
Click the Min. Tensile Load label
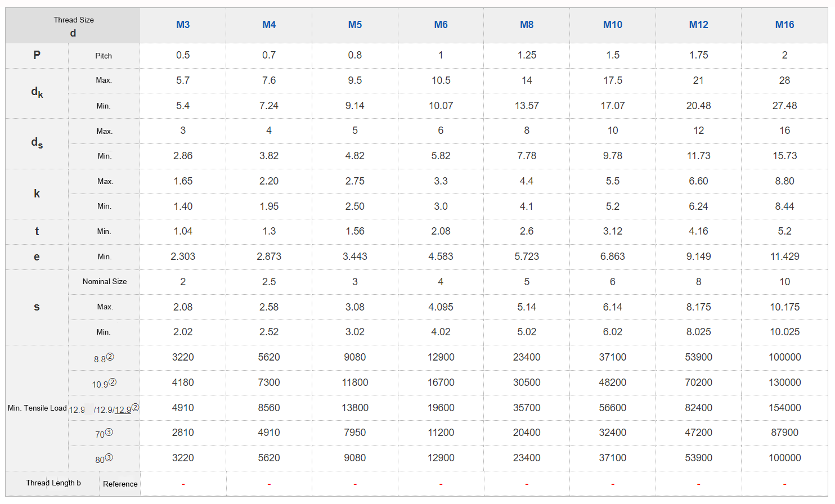click(37, 408)
